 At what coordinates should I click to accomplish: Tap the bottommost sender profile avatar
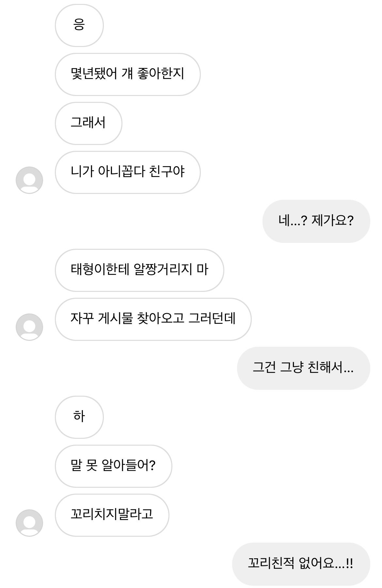[29, 523]
